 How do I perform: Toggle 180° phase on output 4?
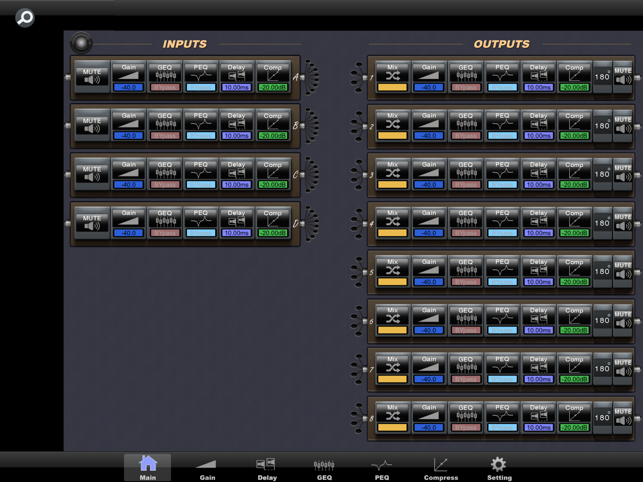[602, 222]
